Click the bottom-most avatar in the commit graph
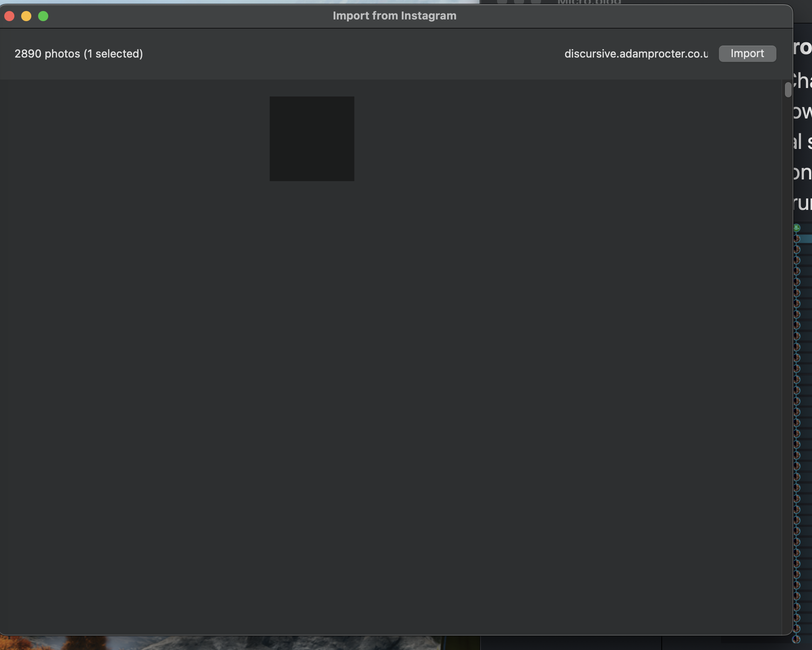Screen dimensions: 812x650 (796, 639)
